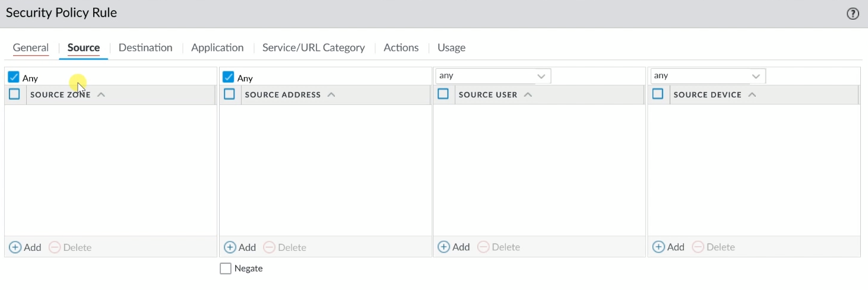868x290 pixels.
Task: Open the Source Device any dropdown
Action: (x=708, y=76)
